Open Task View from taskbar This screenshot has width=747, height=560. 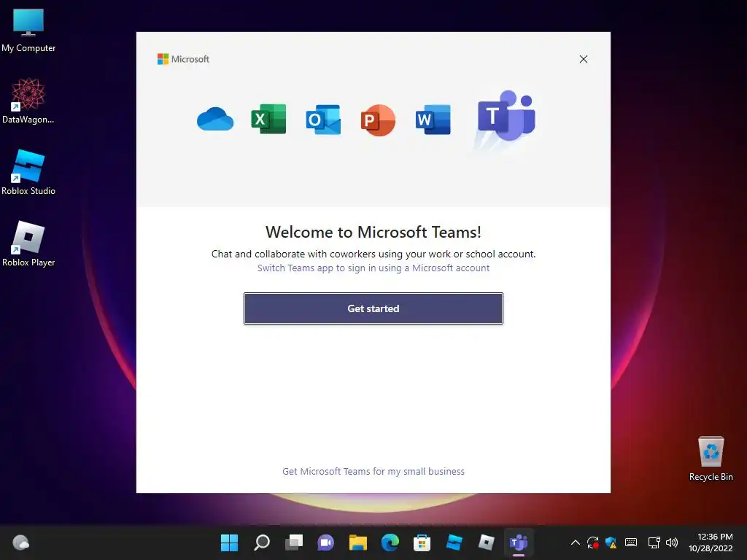[x=293, y=542]
